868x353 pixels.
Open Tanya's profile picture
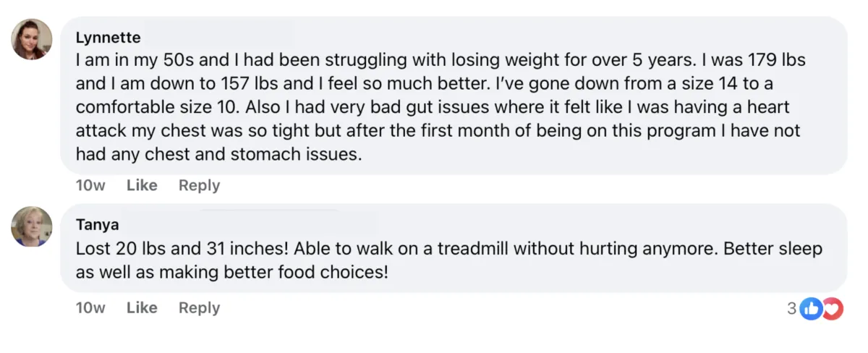pyautogui.click(x=32, y=226)
